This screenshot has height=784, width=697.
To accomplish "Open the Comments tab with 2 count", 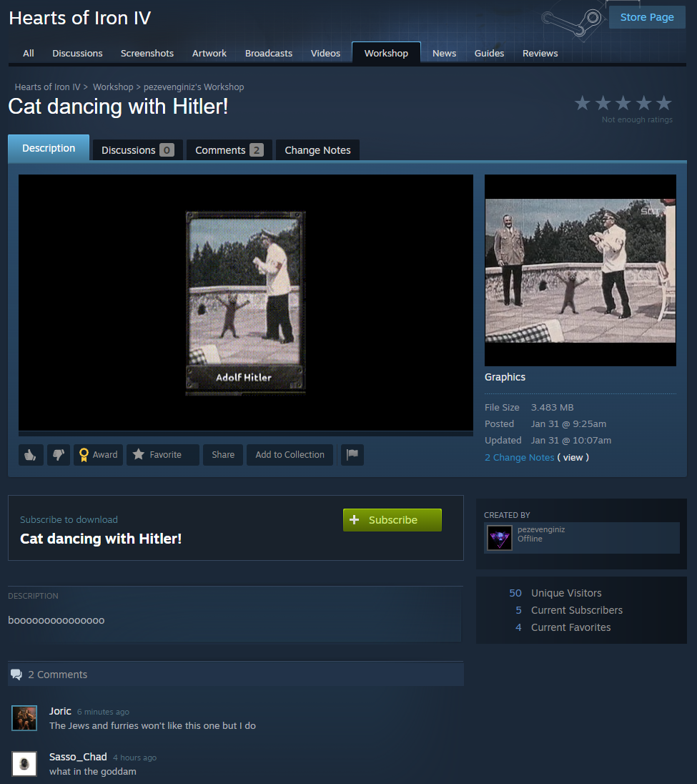I will [x=229, y=150].
